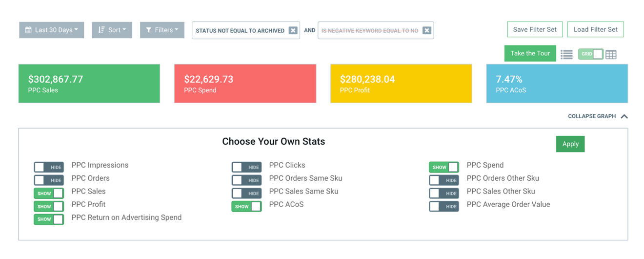Open the Sort dropdown
Screen dimensions: 644x259
tap(112, 30)
